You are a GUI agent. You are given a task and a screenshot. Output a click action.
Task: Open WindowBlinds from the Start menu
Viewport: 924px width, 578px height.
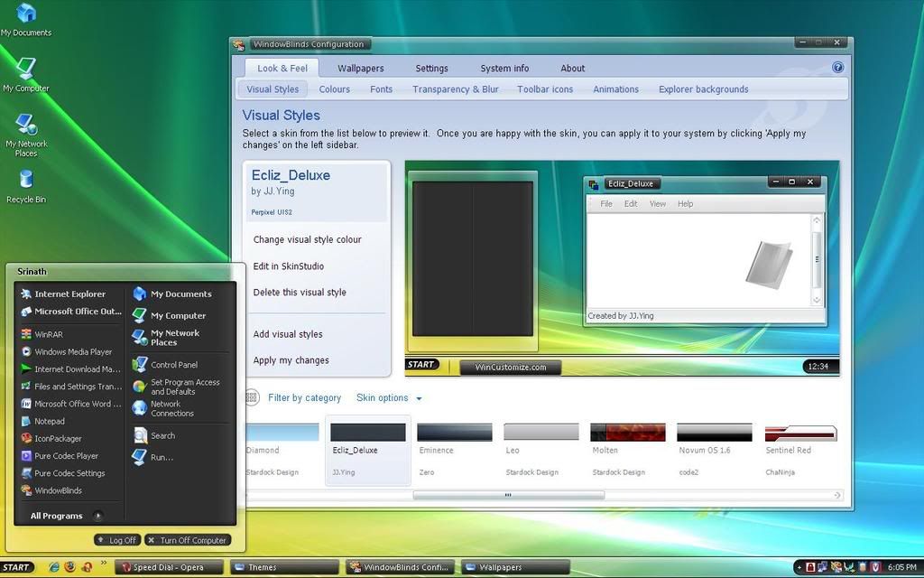58,490
